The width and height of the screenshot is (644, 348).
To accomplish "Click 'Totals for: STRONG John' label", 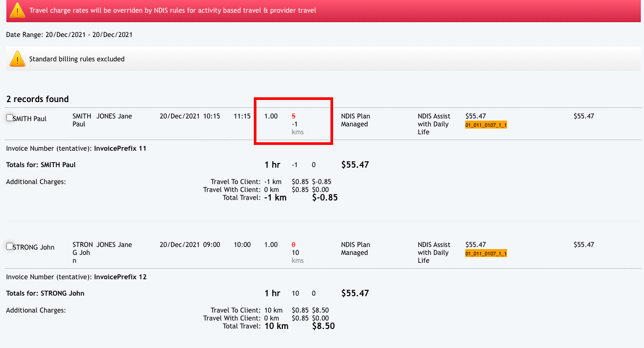I will pos(45,294).
